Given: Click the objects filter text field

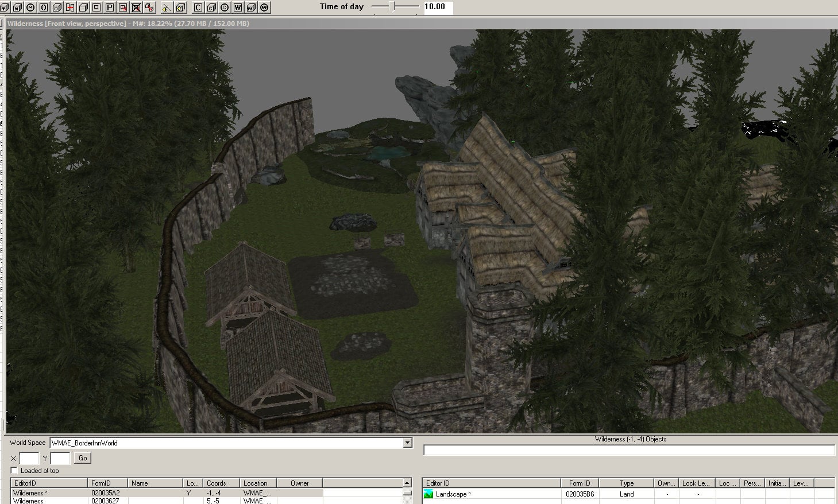Looking at the screenshot, I should point(629,450).
